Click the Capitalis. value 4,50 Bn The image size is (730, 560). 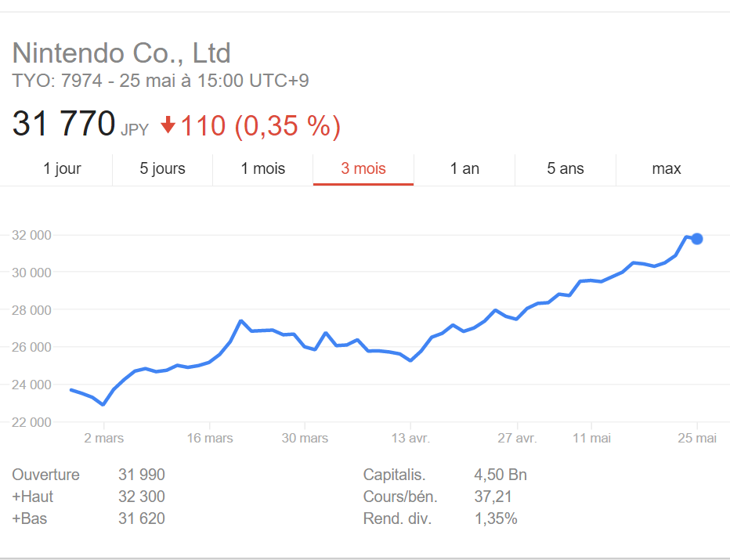(x=501, y=475)
